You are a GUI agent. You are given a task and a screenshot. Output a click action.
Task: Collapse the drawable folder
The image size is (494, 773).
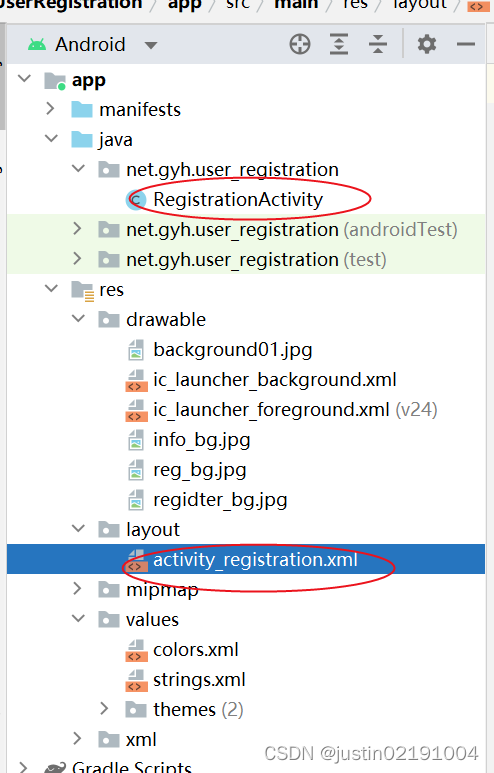pyautogui.click(x=78, y=319)
